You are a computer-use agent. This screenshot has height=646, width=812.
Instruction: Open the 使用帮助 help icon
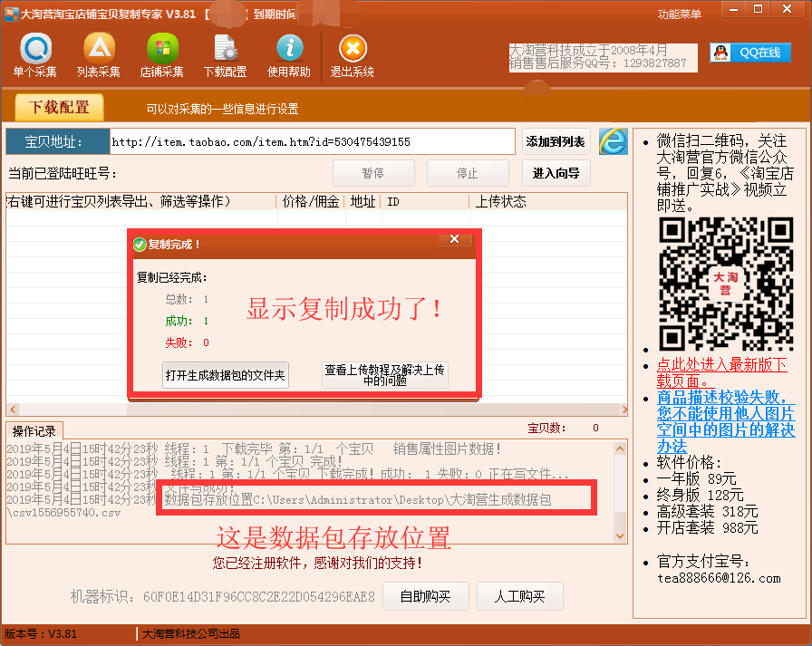[x=289, y=55]
